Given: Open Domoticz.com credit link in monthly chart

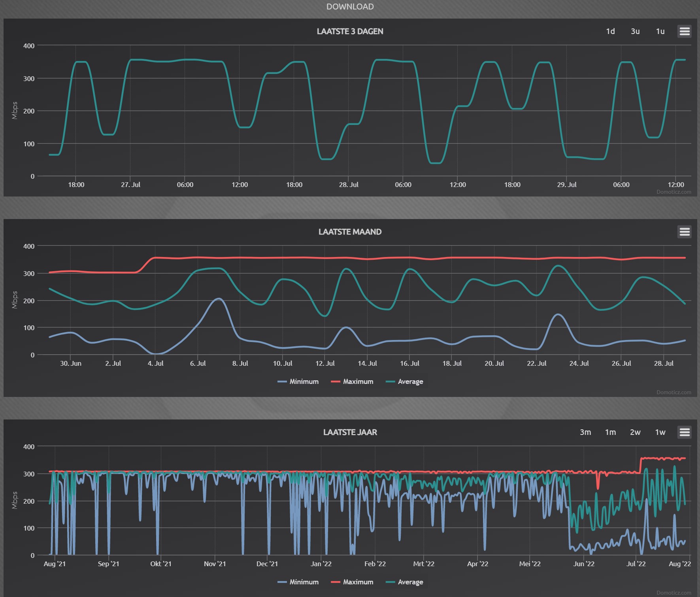Looking at the screenshot, I should coord(674,393).
